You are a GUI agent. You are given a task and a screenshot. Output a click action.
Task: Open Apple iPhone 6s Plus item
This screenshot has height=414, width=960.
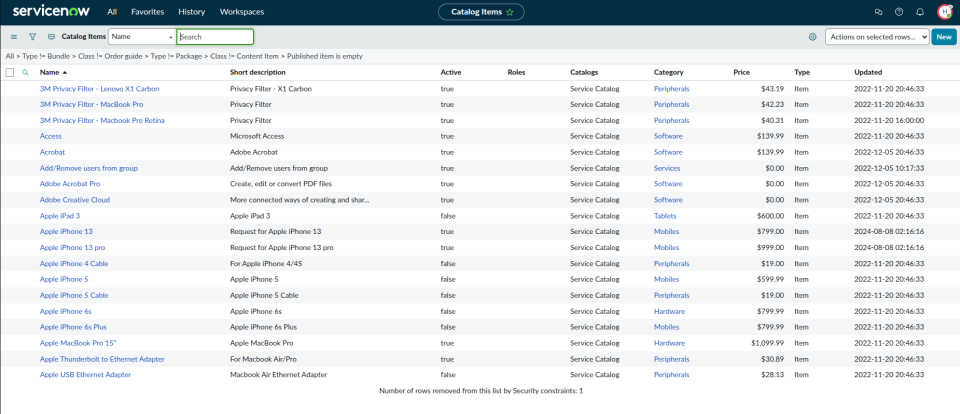73,327
